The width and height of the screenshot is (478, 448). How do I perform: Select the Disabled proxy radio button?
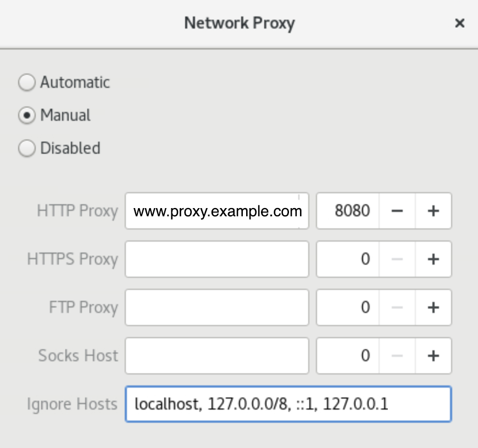pyautogui.click(x=26, y=149)
